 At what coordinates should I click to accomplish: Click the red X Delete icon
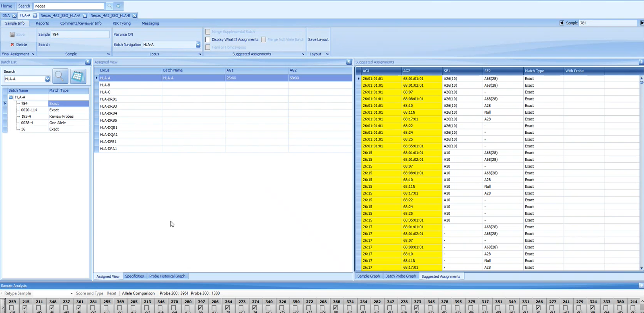(x=12, y=45)
